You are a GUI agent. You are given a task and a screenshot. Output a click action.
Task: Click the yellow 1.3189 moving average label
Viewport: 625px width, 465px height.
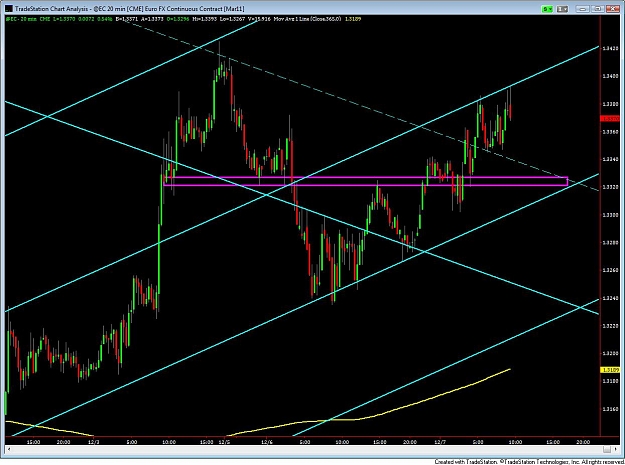pyautogui.click(x=610, y=370)
